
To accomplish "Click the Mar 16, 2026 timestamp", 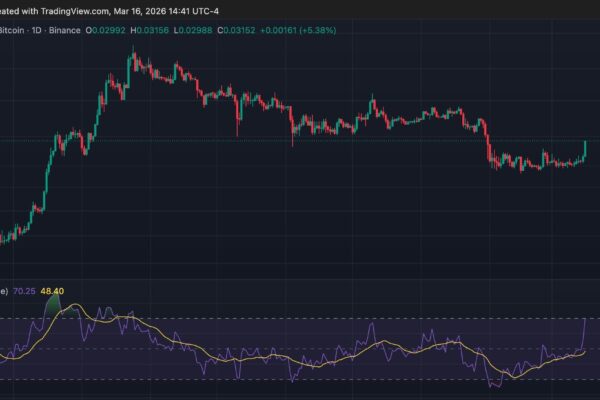I will click(x=155, y=12).
